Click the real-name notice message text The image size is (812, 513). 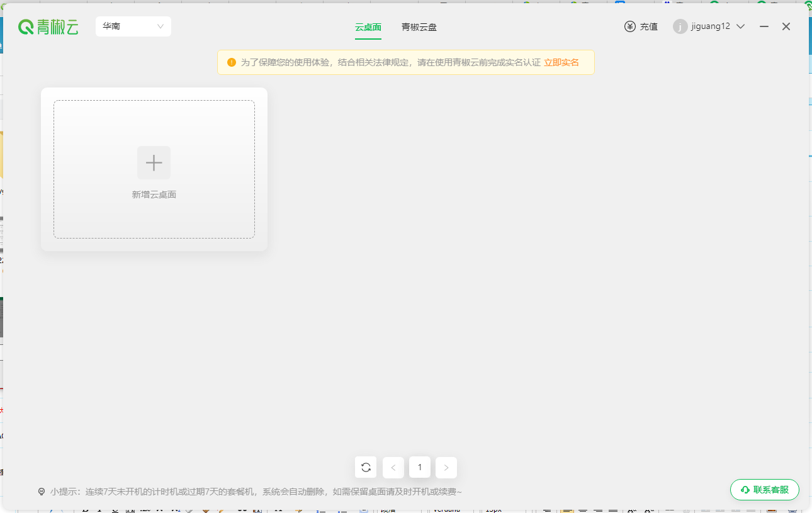tap(391, 62)
